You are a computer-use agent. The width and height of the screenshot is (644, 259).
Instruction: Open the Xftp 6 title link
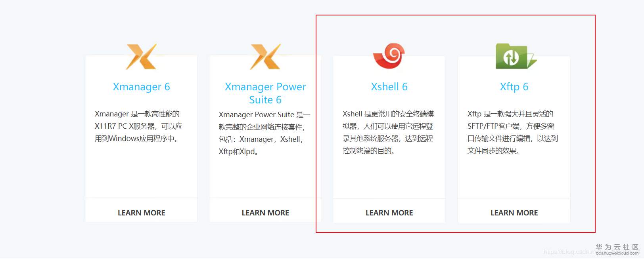tap(514, 87)
